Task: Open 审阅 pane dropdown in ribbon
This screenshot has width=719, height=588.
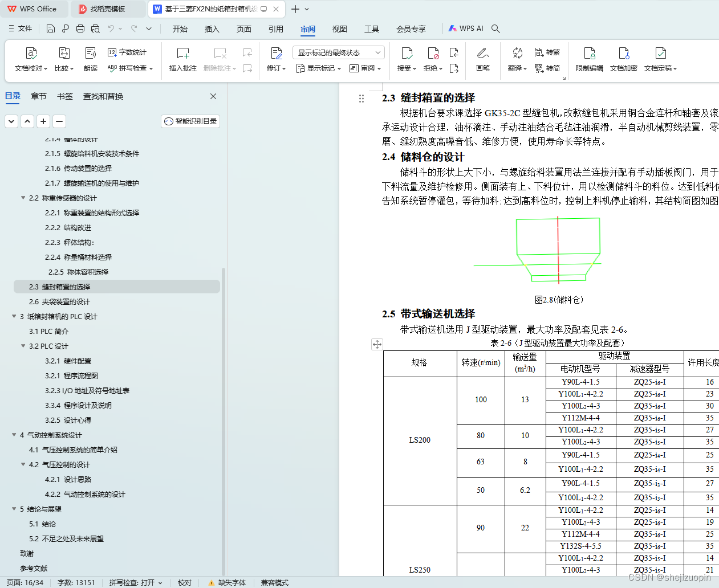Action: pos(365,68)
